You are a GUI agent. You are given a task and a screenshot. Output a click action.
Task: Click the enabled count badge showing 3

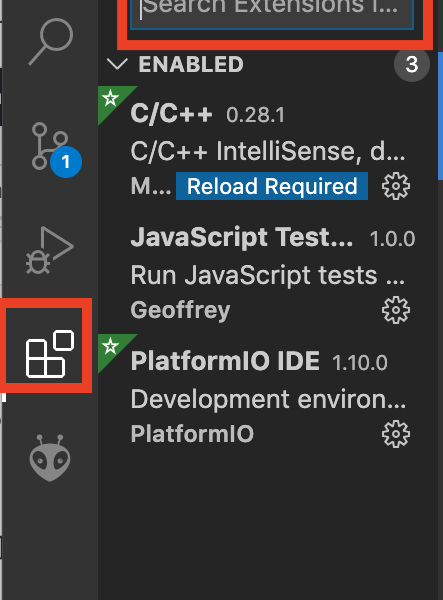click(412, 64)
